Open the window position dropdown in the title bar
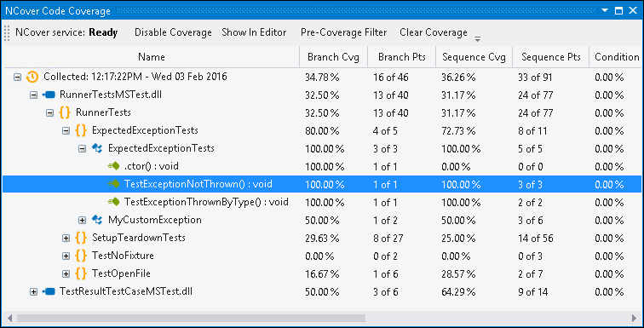This screenshot has width=644, height=328. tap(605, 11)
